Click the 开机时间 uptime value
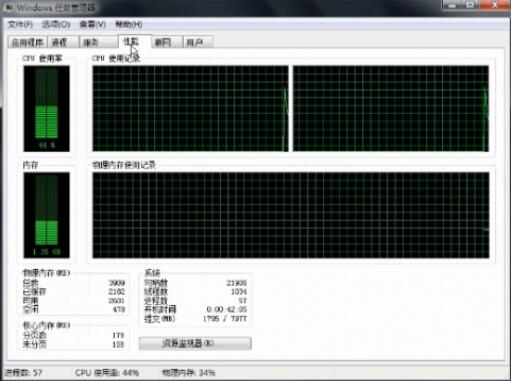Viewport: 511px width, 381px height. (227, 309)
